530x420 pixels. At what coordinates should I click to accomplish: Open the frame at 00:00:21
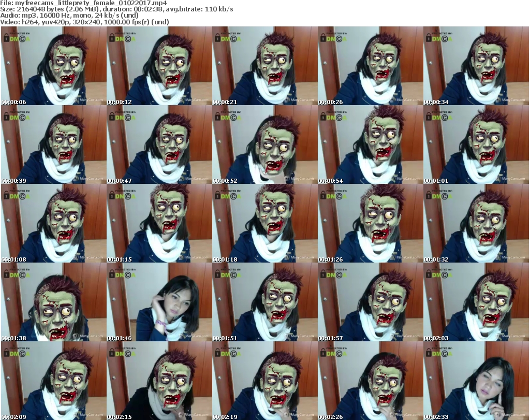click(265, 66)
